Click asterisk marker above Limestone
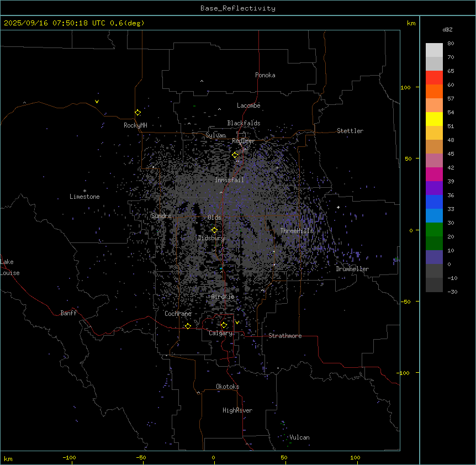Viewport: 476px width, 465px height. 84,191
